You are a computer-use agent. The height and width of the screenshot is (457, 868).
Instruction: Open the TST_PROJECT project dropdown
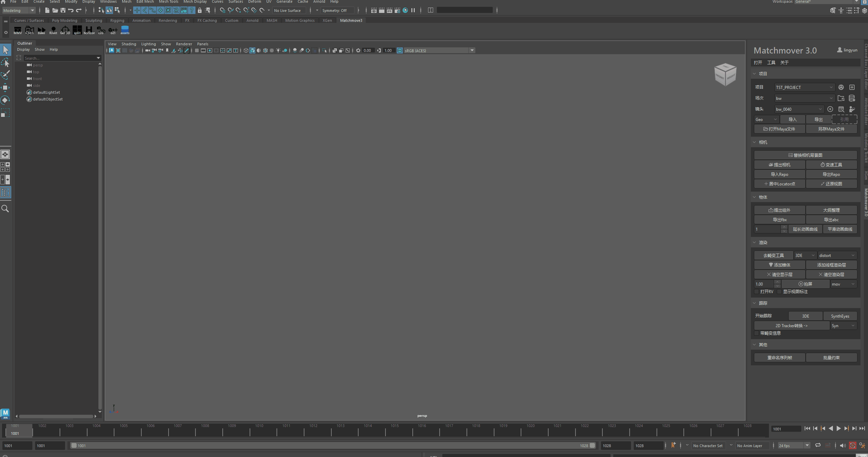pyautogui.click(x=804, y=87)
